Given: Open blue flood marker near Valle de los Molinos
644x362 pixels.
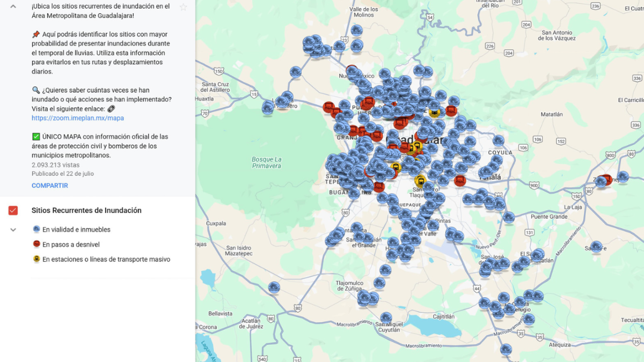Looking at the screenshot, I should pos(356,30).
